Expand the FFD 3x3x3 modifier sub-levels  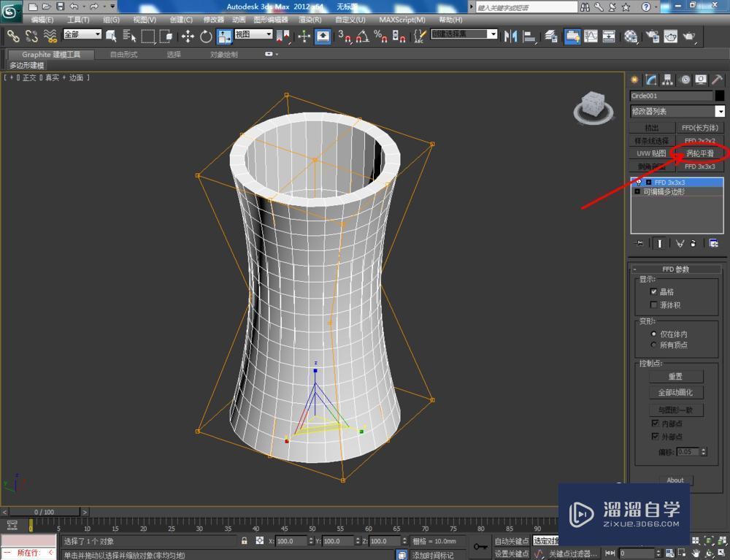pos(648,183)
